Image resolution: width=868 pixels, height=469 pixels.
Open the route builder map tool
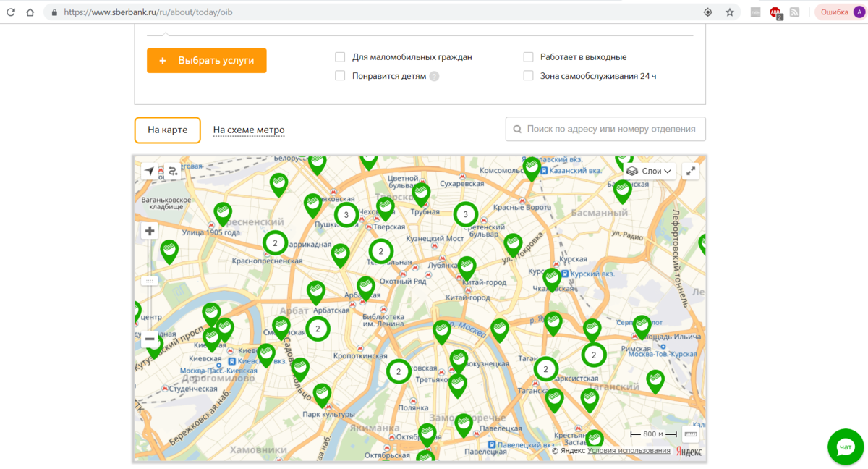point(173,172)
